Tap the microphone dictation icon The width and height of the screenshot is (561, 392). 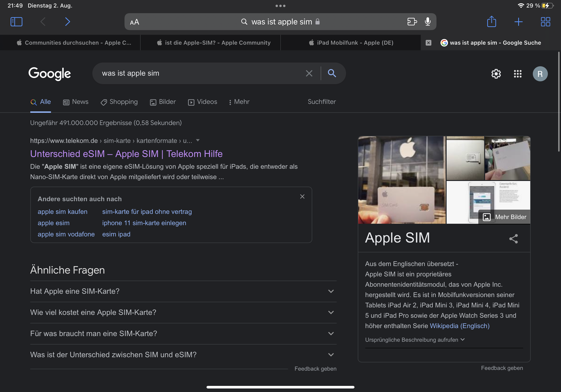[428, 22]
